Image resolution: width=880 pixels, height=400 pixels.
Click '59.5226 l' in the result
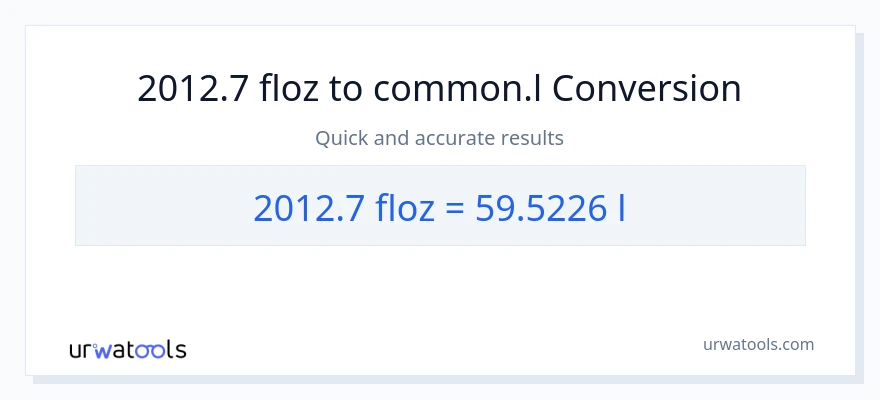(x=543, y=206)
